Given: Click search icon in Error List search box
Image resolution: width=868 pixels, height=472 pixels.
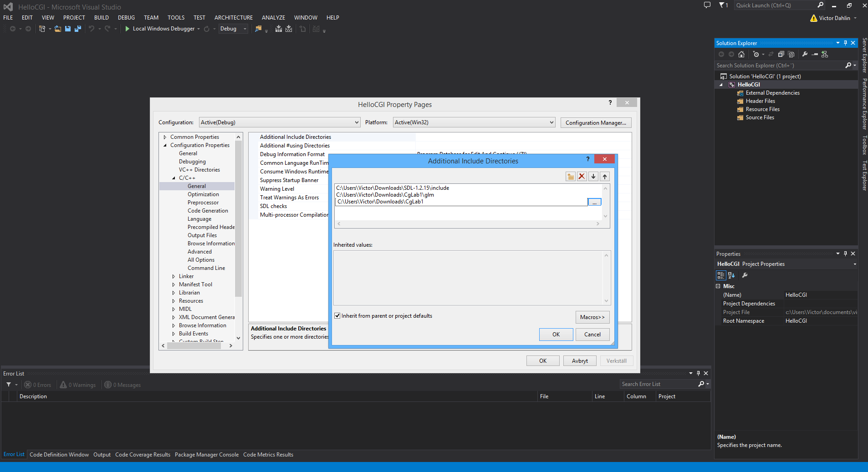Looking at the screenshot, I should coord(701,384).
